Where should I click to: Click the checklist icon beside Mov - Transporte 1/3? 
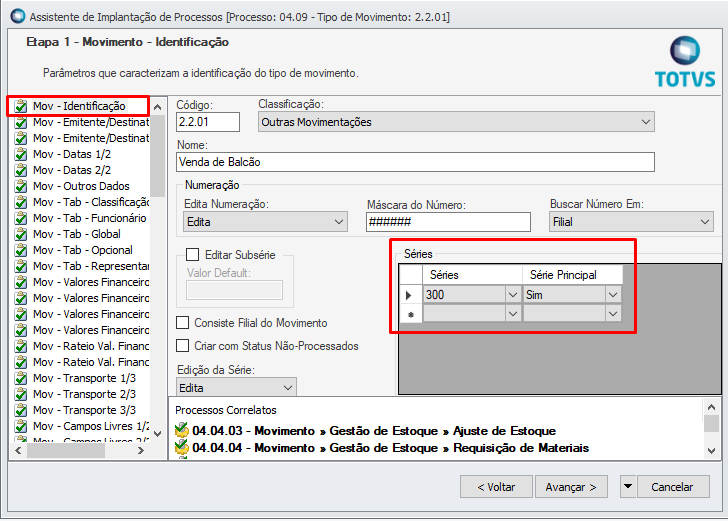click(x=20, y=378)
